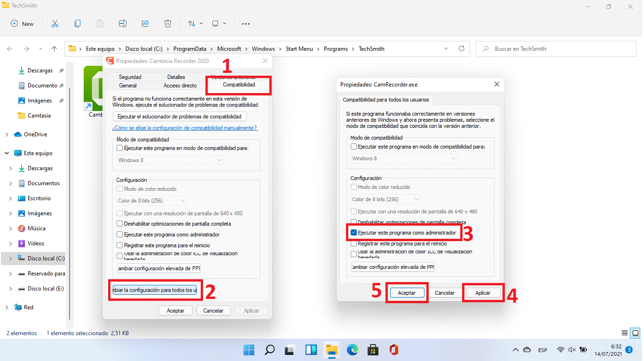
Task: Refresh the current folder view
Action: [462, 48]
